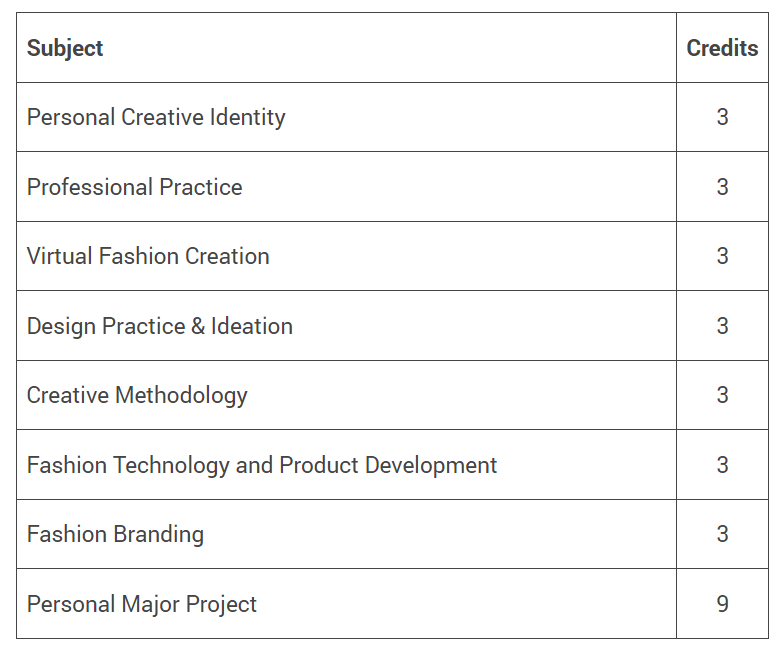Click credits value for Creative Methodology
Viewport: 781px width, 651px height.
point(722,395)
